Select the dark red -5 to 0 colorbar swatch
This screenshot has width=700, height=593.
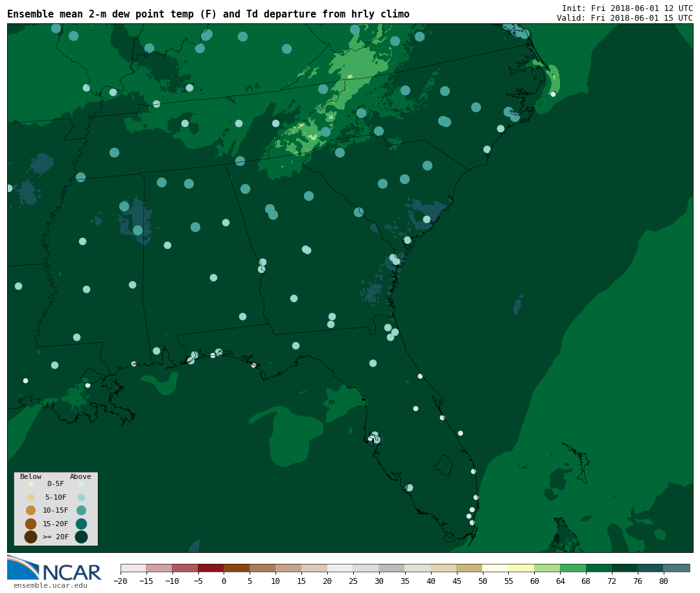211,568
